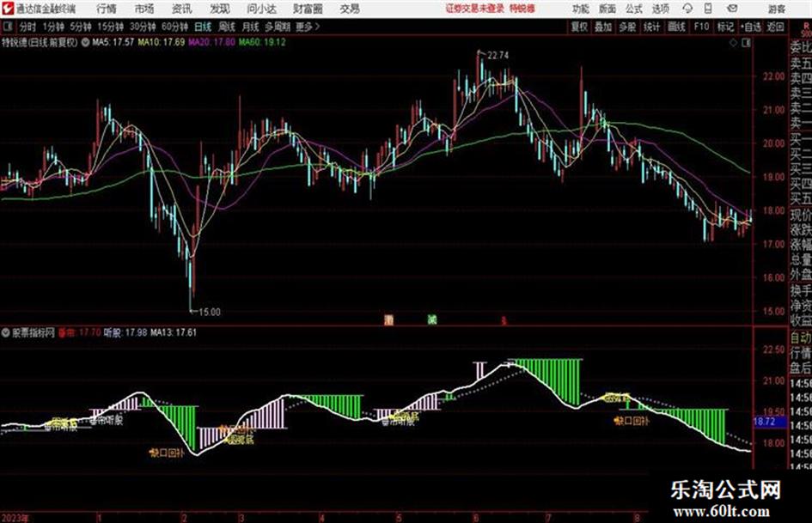Image resolution: width=812 pixels, height=523 pixels.
Task: Open the 发现 menu
Action: (220, 9)
